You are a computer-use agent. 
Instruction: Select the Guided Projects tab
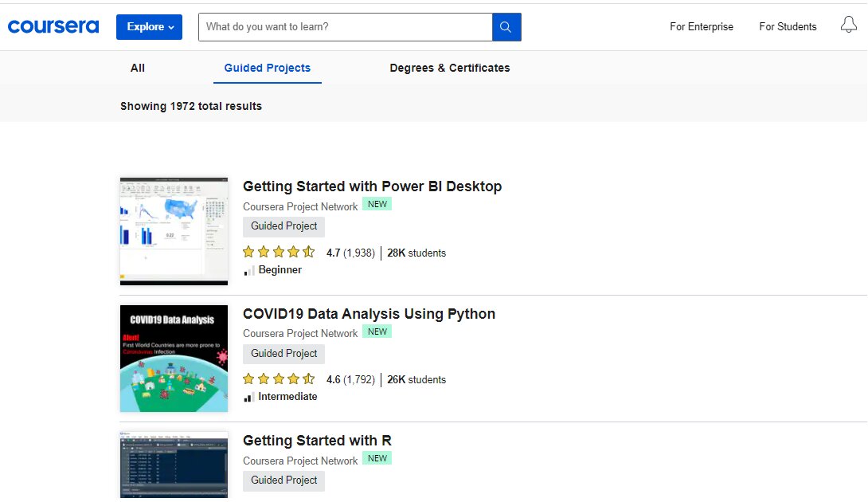(267, 68)
